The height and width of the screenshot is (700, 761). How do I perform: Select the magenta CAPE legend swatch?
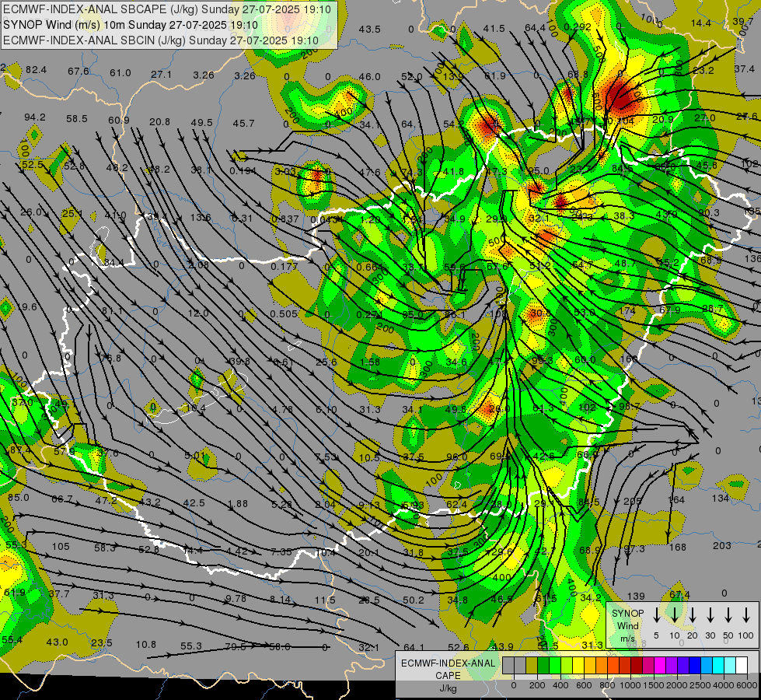tap(660, 666)
